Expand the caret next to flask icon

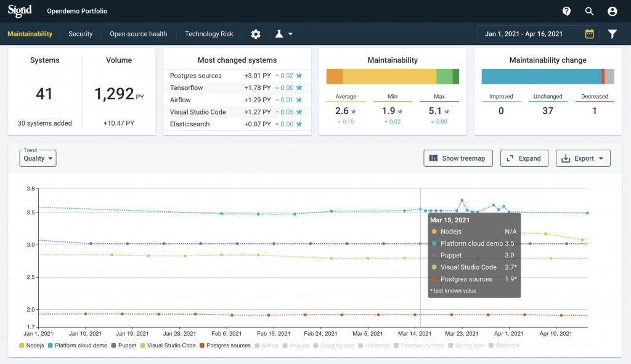pos(290,34)
